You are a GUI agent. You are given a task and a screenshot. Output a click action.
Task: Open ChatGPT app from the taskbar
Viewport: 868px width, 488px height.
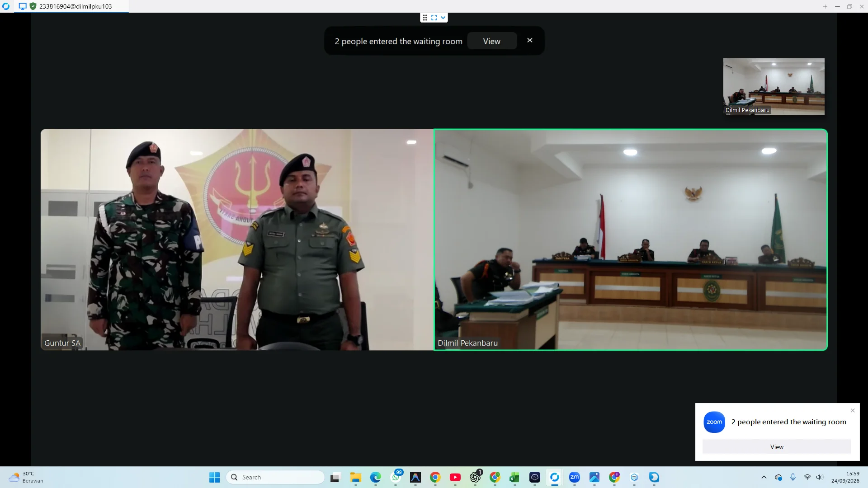[475, 477]
